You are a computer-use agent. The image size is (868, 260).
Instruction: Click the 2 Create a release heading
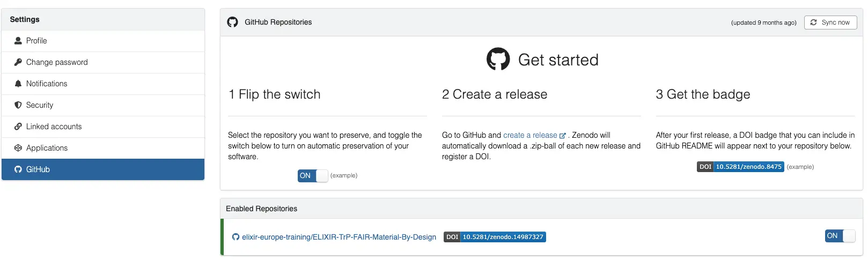pyautogui.click(x=495, y=94)
